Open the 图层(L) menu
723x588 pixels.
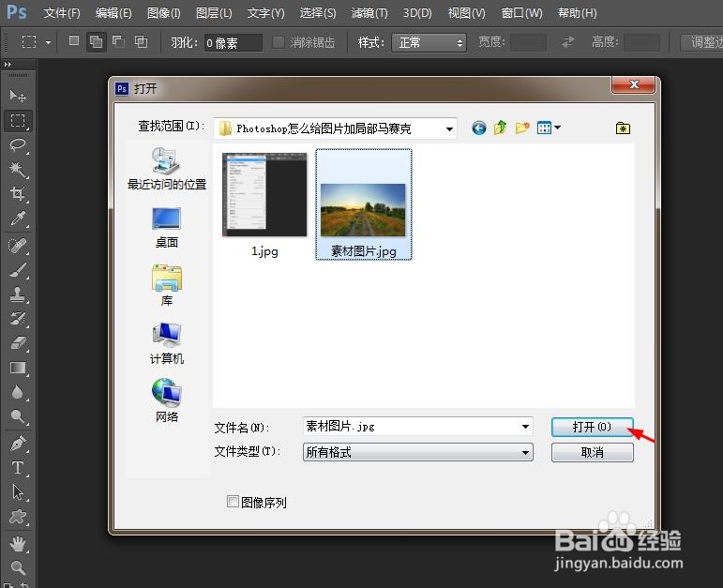pyautogui.click(x=214, y=13)
